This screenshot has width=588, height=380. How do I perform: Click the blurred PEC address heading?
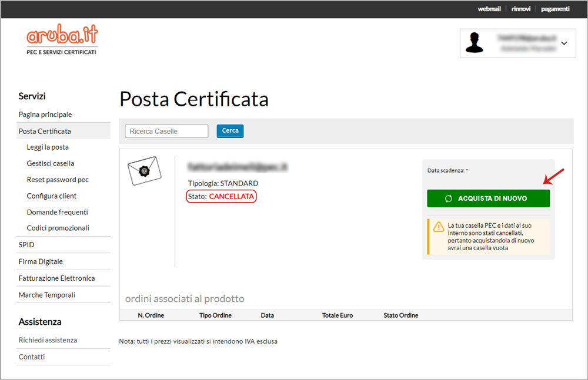point(238,166)
